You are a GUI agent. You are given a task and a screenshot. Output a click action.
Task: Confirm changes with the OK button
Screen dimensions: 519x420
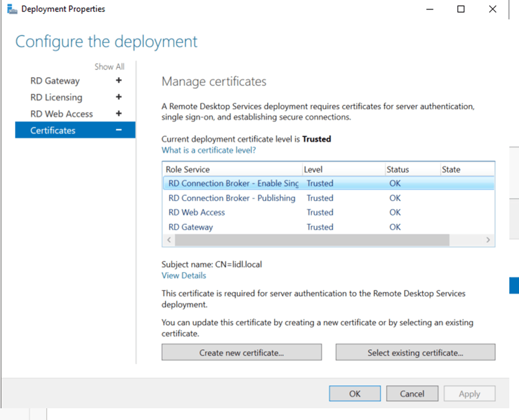click(x=355, y=393)
